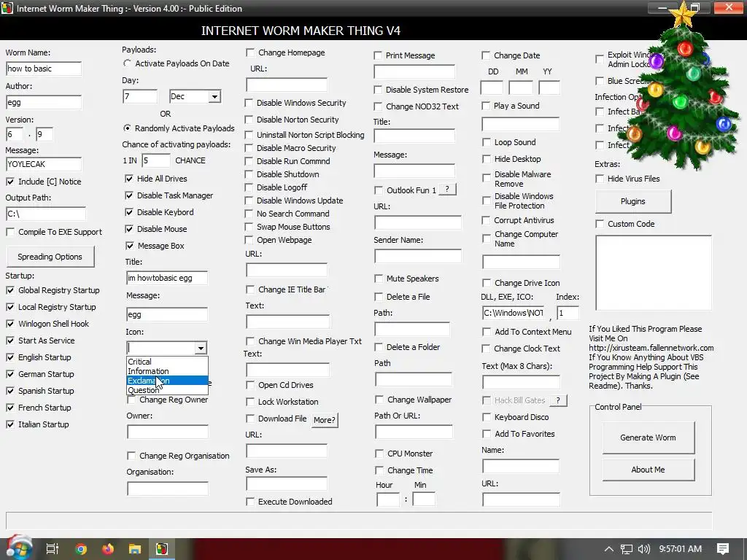747x560 pixels.
Task: Open the About Me button
Action: [x=648, y=470]
